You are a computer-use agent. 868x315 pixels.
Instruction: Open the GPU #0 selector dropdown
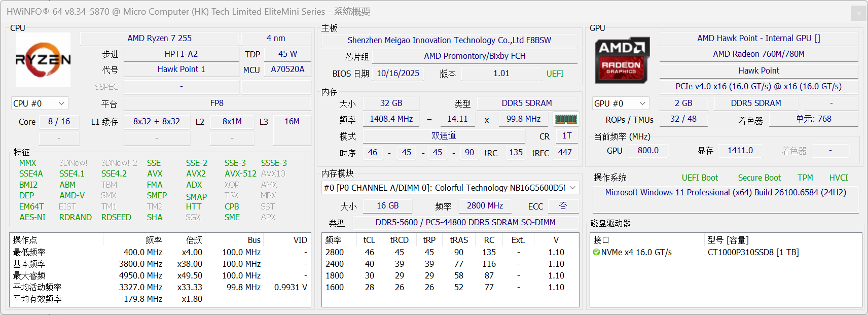coord(621,103)
